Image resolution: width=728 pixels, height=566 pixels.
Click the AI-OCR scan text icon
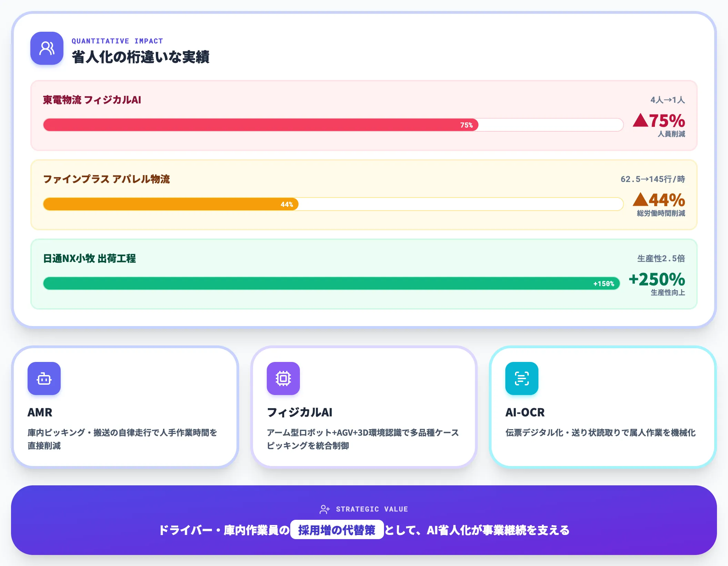click(x=522, y=378)
